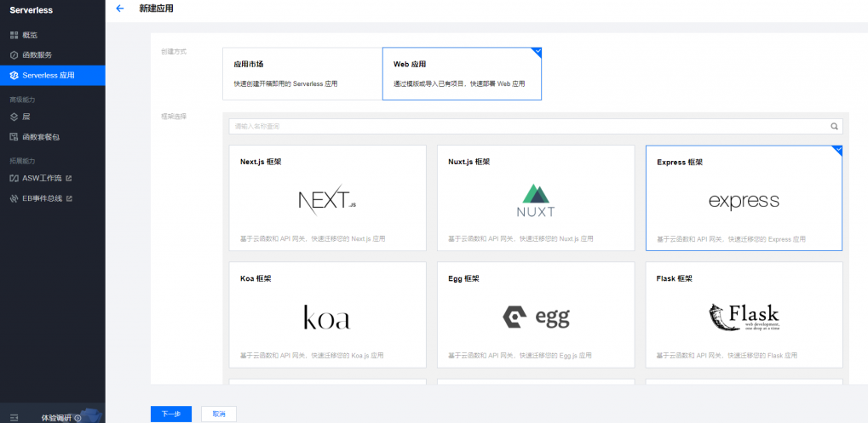The image size is (868, 423).
Task: Choose the Nuxt.js 框架 card title
Action: (468, 162)
